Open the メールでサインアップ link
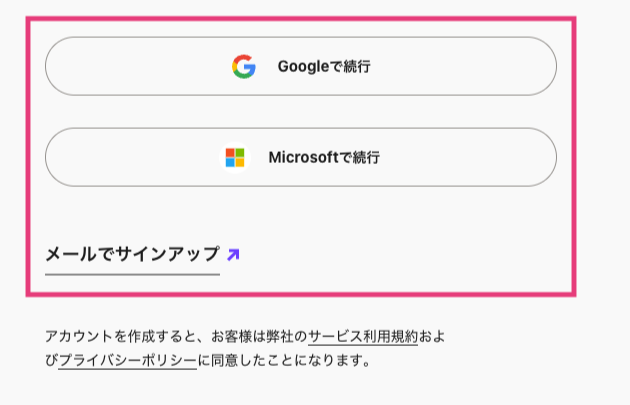Viewport: 630px width, 405px height. click(x=133, y=255)
